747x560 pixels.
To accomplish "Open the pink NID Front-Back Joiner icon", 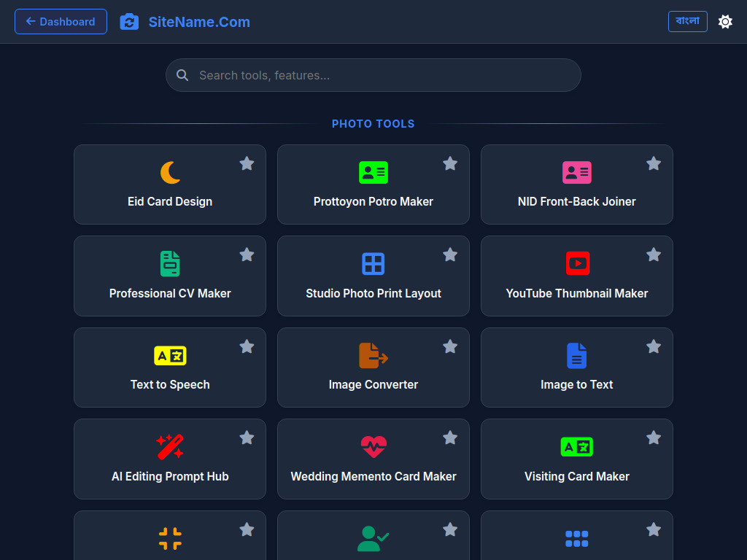I will tap(577, 172).
